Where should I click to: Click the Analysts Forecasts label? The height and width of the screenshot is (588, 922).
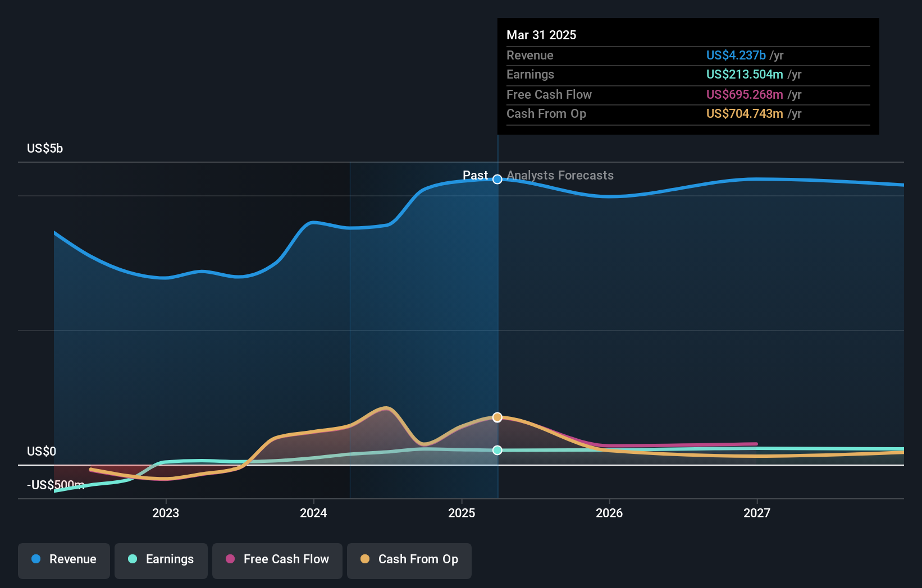pos(560,176)
